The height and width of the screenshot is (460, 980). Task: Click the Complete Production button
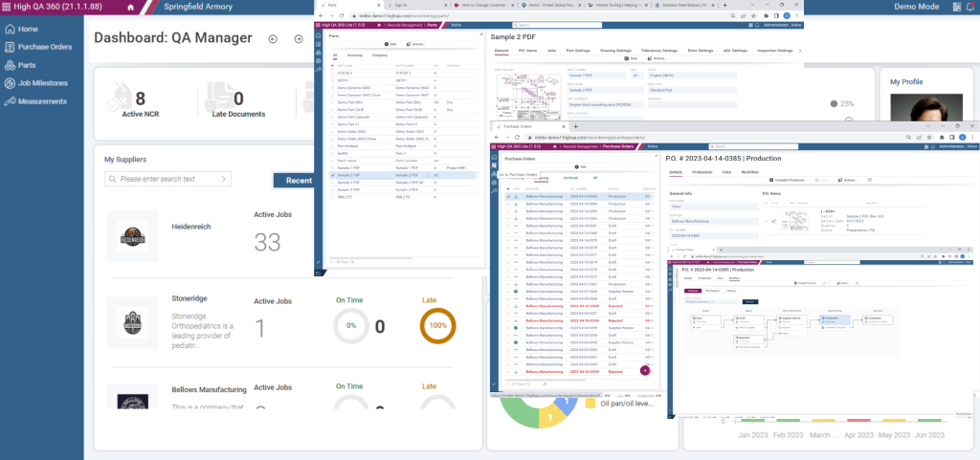(787, 180)
